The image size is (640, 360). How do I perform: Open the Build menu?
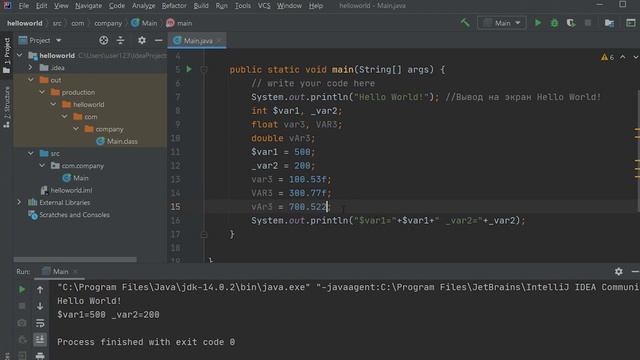(x=201, y=6)
